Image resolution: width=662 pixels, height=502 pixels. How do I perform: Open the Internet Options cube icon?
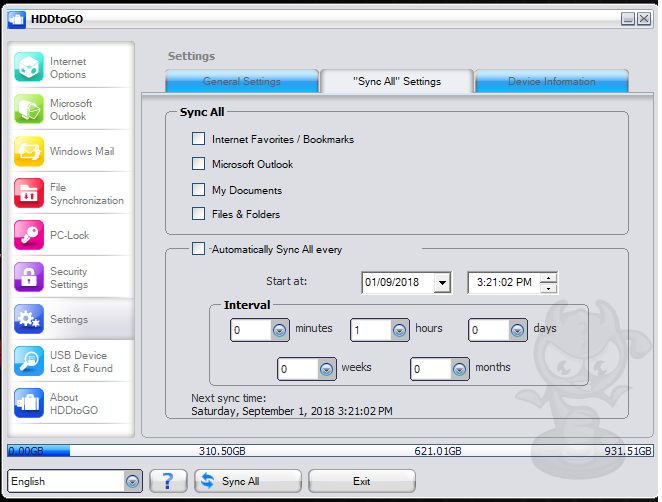[x=29, y=67]
